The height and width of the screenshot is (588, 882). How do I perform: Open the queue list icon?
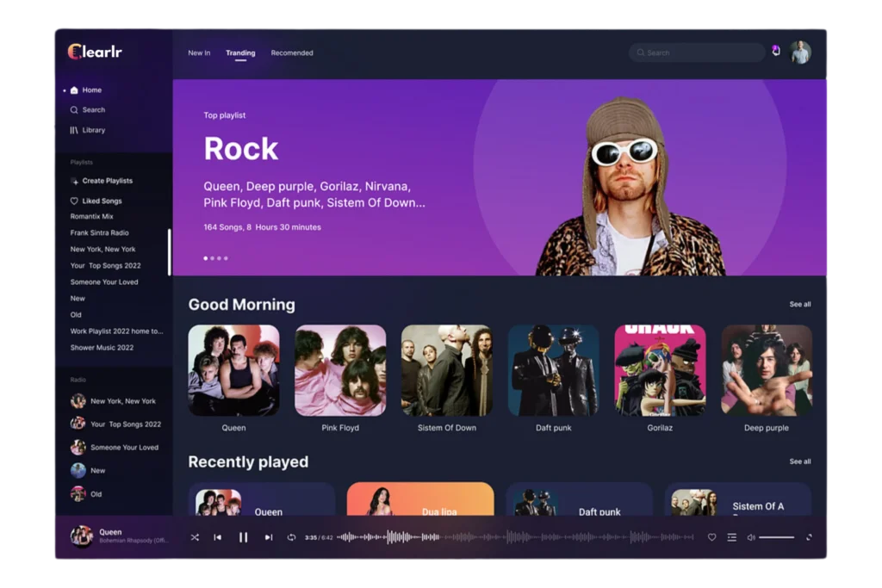point(731,537)
